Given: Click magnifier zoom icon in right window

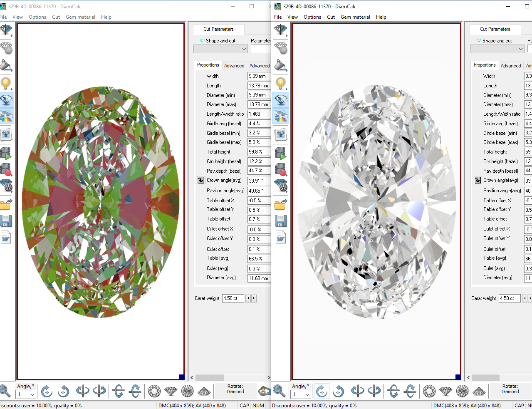Looking at the screenshot, I should pyautogui.click(x=280, y=391).
